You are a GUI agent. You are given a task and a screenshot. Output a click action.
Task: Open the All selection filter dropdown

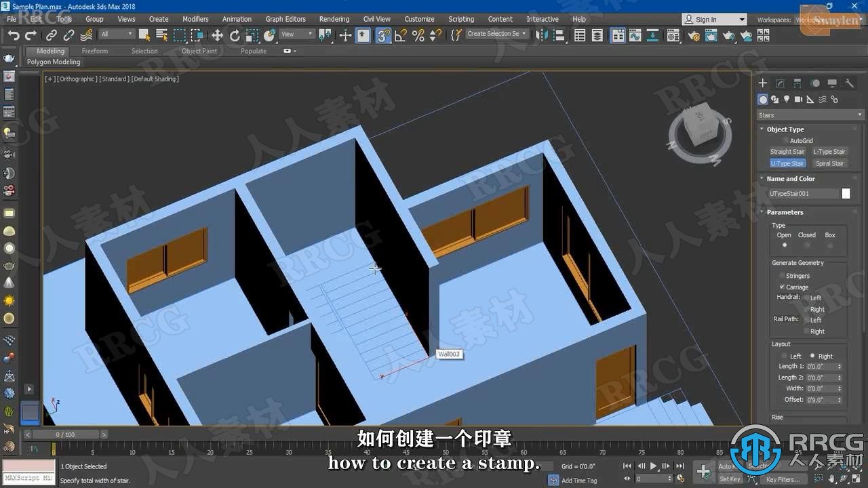pyautogui.click(x=117, y=34)
